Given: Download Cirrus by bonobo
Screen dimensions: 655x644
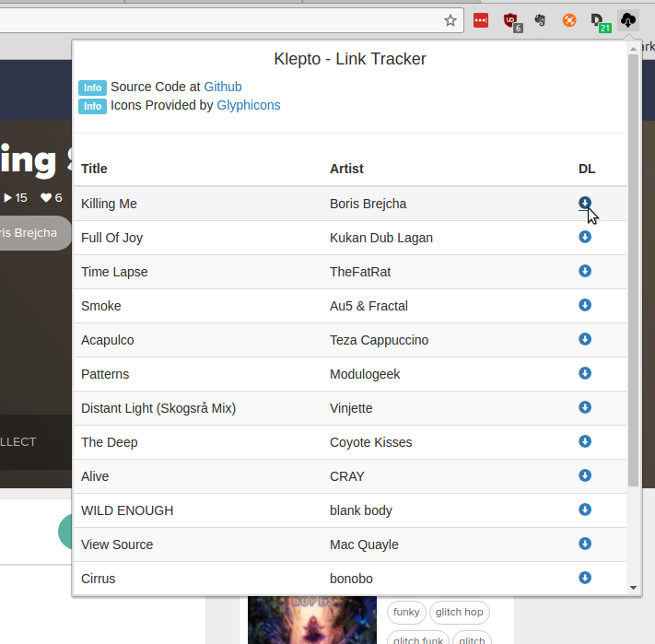Looking at the screenshot, I should point(585,578).
